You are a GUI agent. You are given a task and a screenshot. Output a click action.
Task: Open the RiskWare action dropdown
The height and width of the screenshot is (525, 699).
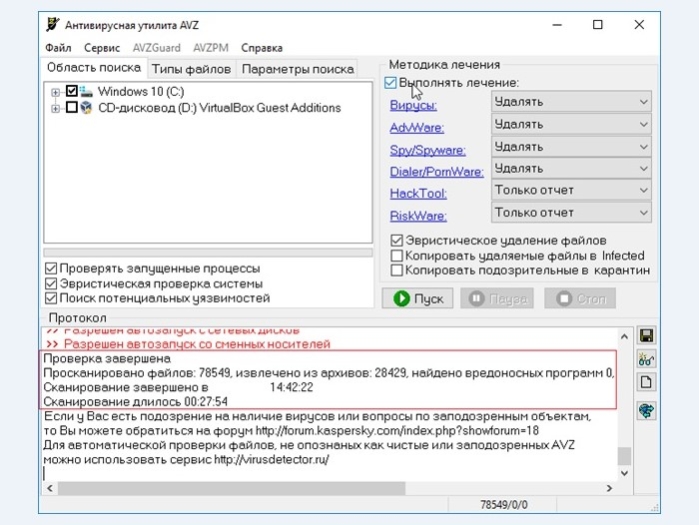[571, 213]
